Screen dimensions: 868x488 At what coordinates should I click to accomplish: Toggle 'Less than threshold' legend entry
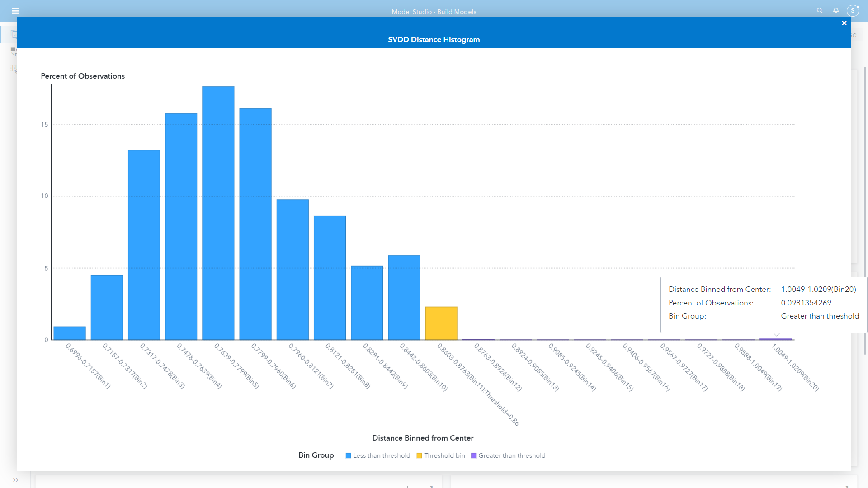(x=382, y=455)
